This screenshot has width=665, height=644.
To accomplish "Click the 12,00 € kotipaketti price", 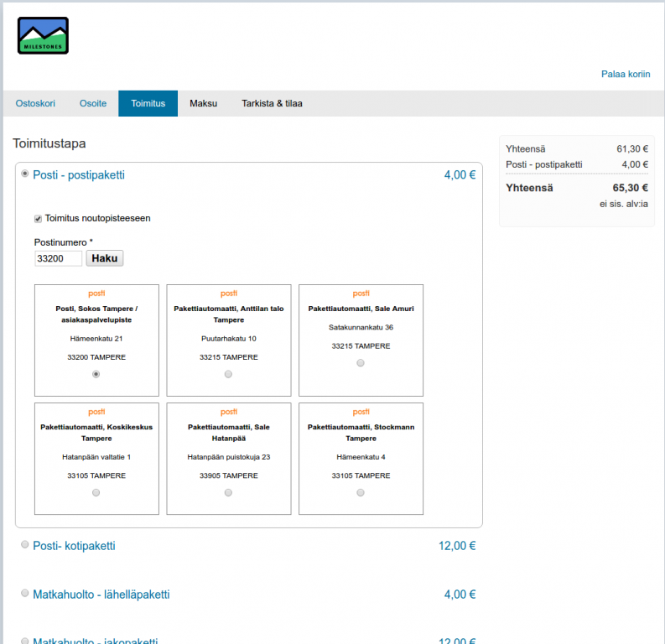I will 457,546.
